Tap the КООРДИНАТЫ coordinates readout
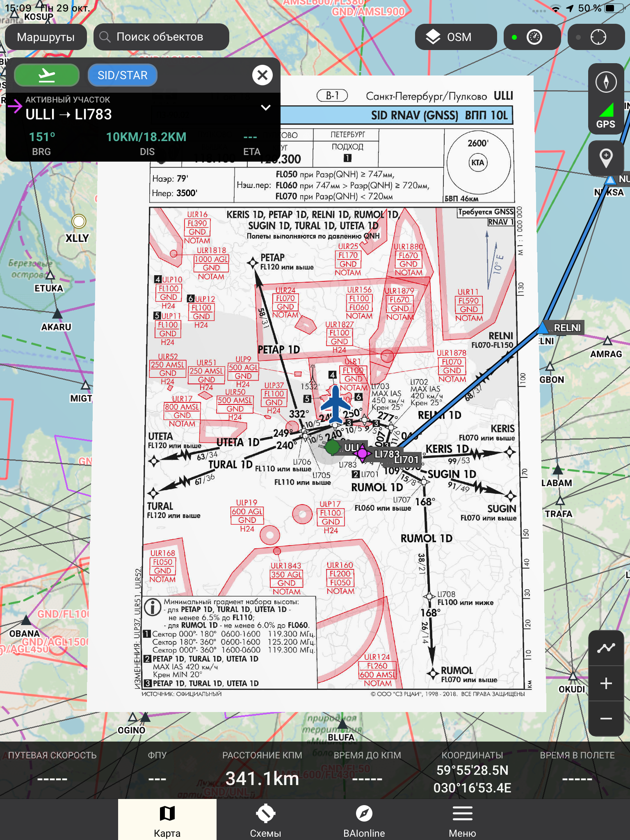Image resolution: width=630 pixels, height=840 pixels. (472, 772)
